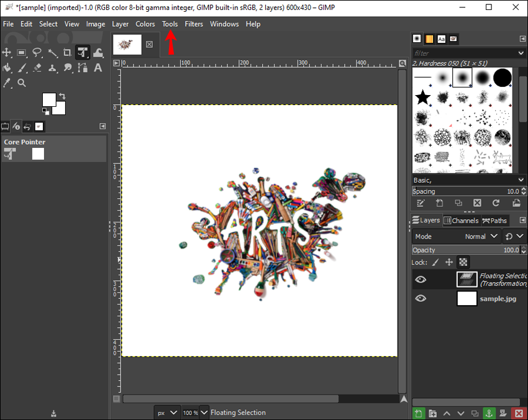528x420 pixels.
Task: Choose the Crop tool
Action: tap(67, 53)
